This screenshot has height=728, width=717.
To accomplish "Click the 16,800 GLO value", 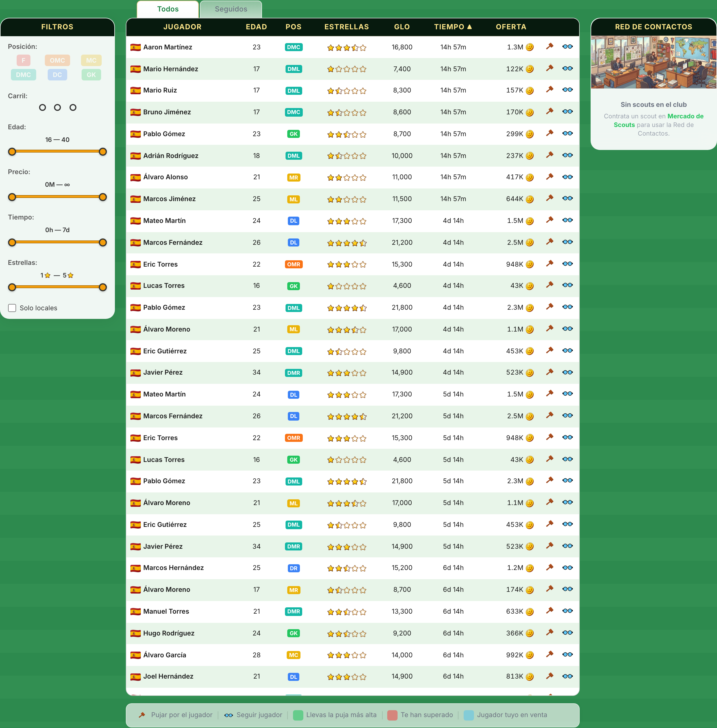I will tap(402, 47).
